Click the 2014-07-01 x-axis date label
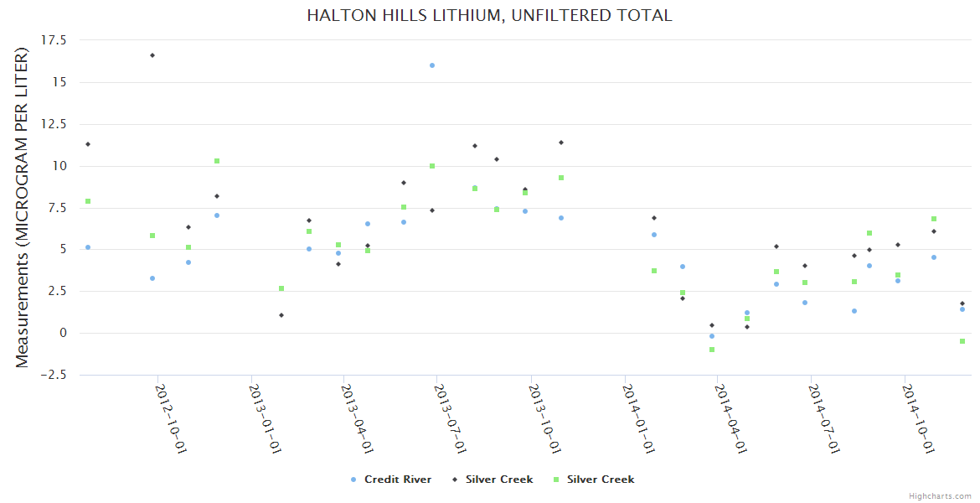Screen dimensions: 980x503 click(823, 419)
